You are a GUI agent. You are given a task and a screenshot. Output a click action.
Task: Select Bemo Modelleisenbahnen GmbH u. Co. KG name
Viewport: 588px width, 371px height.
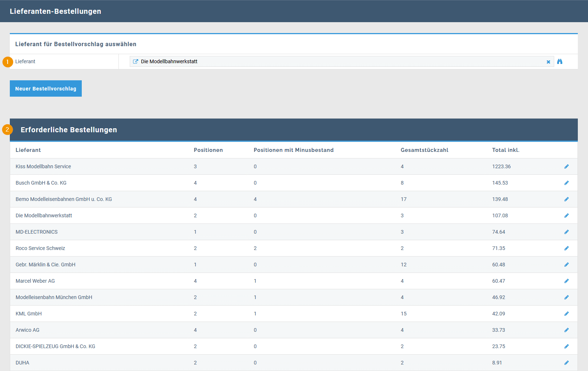click(x=64, y=199)
